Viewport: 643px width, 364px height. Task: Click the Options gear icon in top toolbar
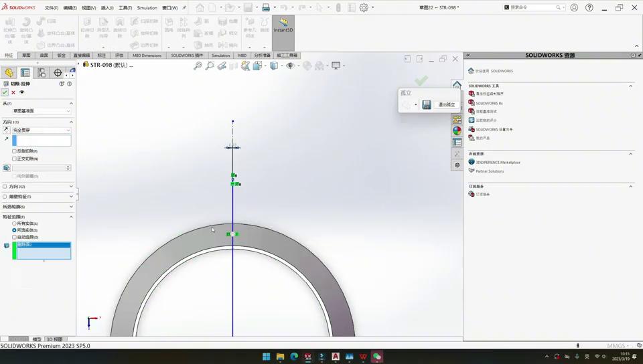click(364, 8)
